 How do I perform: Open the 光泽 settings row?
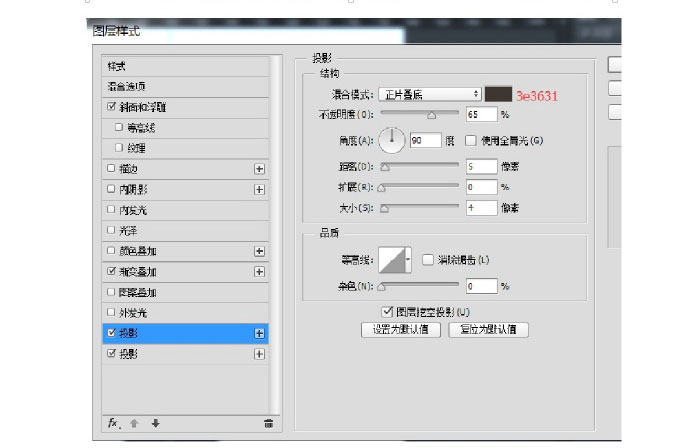[x=185, y=231]
